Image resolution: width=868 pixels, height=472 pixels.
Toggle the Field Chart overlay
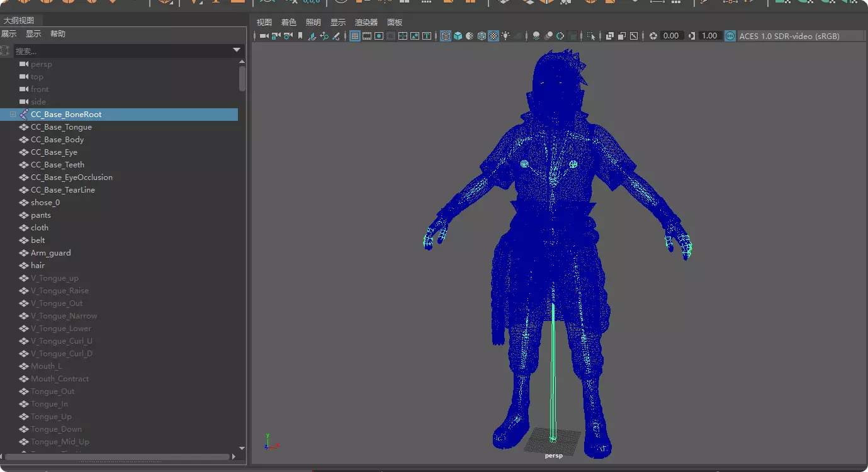click(403, 36)
